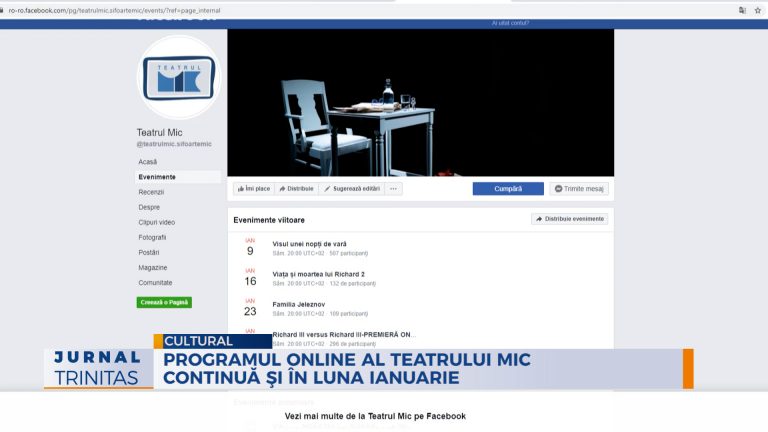Viewport: 768px width, 432px height.
Task: Go to the Despre section
Action: tap(149, 207)
